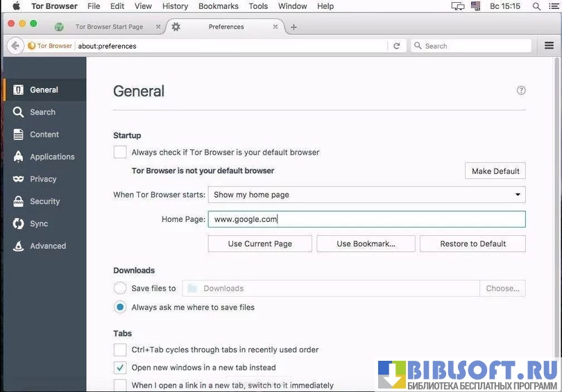Click the new tab plus icon
562x392 pixels.
[x=293, y=27]
